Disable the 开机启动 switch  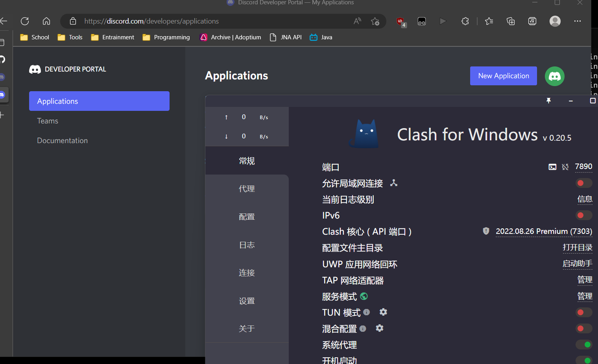(x=584, y=360)
